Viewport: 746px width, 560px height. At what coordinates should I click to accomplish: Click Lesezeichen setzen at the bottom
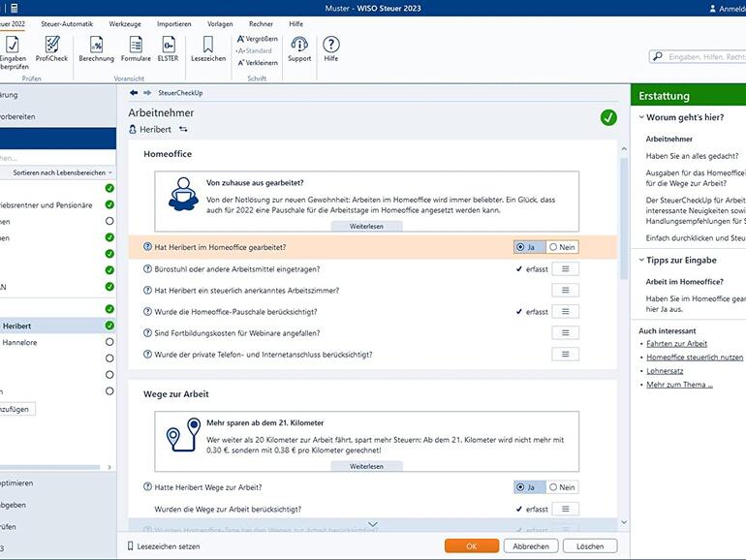[164, 546]
